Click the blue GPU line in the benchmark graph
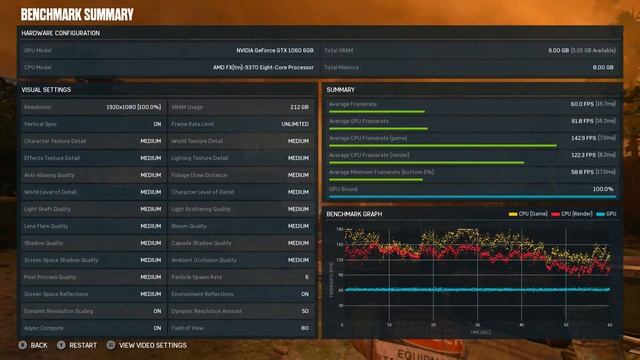Screen dimensions: 640x360 (478, 290)
